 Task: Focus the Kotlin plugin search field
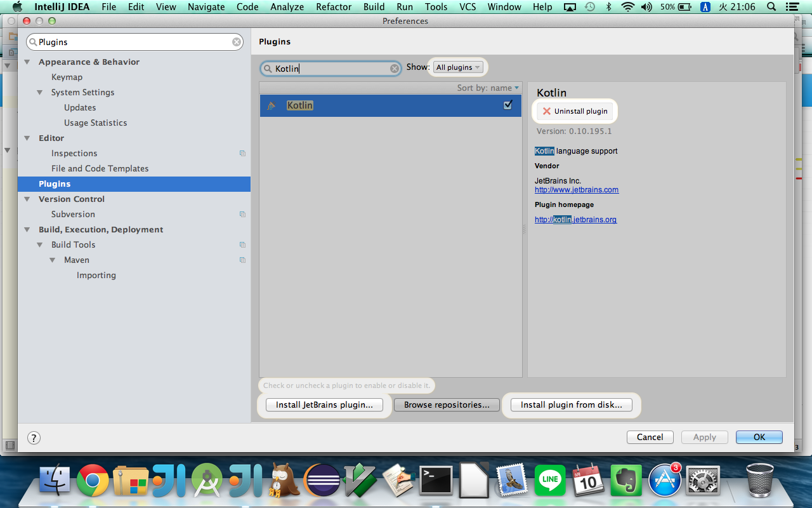pos(331,69)
